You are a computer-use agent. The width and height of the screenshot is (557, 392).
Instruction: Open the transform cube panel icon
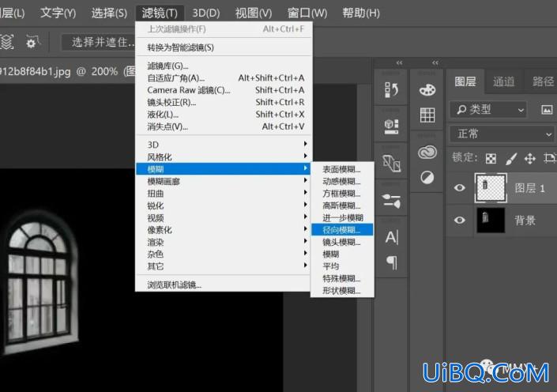coord(391,164)
